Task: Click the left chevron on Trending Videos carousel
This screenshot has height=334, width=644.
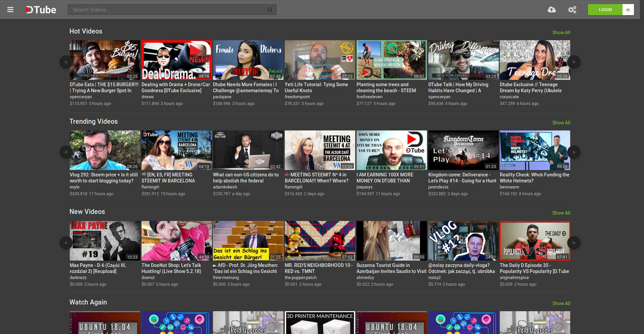Action: 66,152
